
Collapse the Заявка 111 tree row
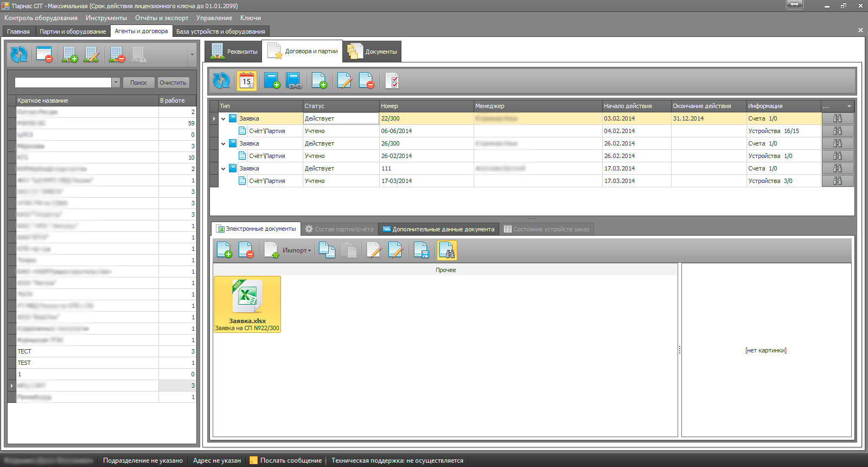tap(223, 168)
